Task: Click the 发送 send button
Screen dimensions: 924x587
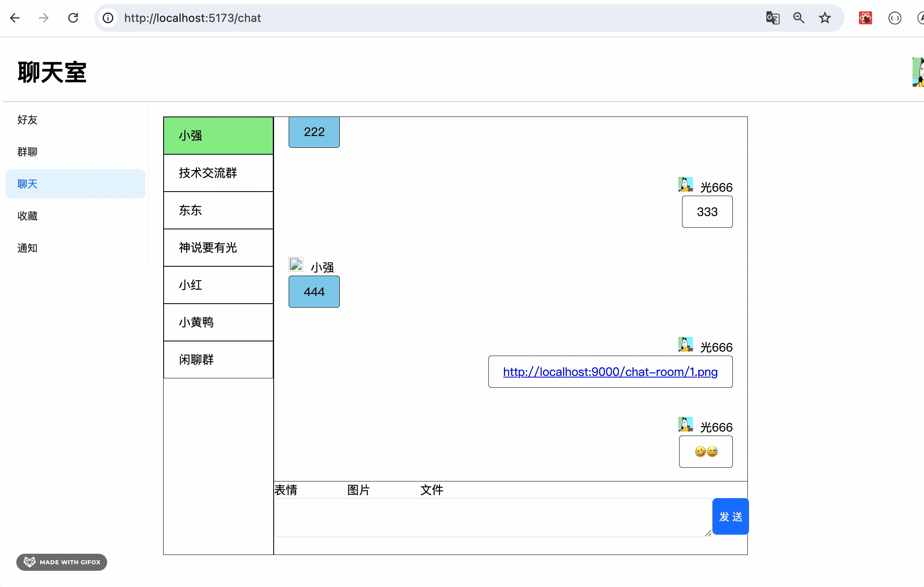Action: [730, 516]
